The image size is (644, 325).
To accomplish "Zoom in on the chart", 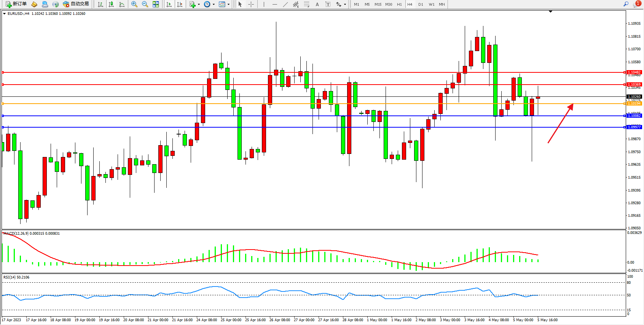I will (134, 4).
